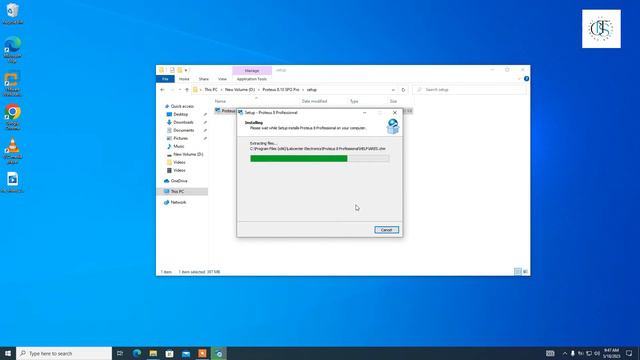This screenshot has width=640, height=360.
Task: Show hidden system tray icons
Action: point(565,353)
